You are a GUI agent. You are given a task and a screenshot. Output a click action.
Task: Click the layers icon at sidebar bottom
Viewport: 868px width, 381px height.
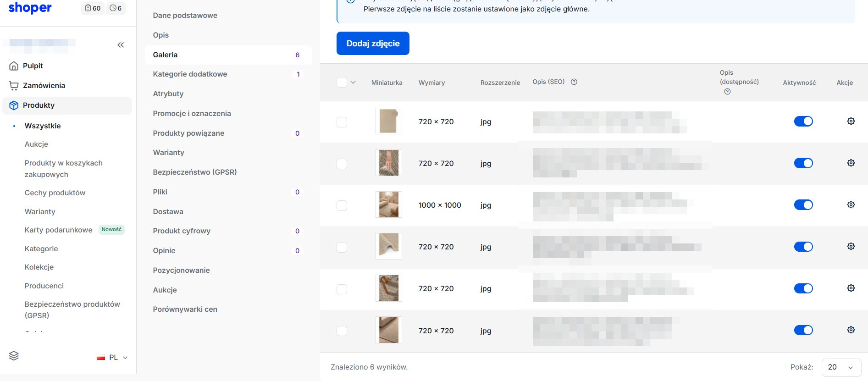[14, 356]
